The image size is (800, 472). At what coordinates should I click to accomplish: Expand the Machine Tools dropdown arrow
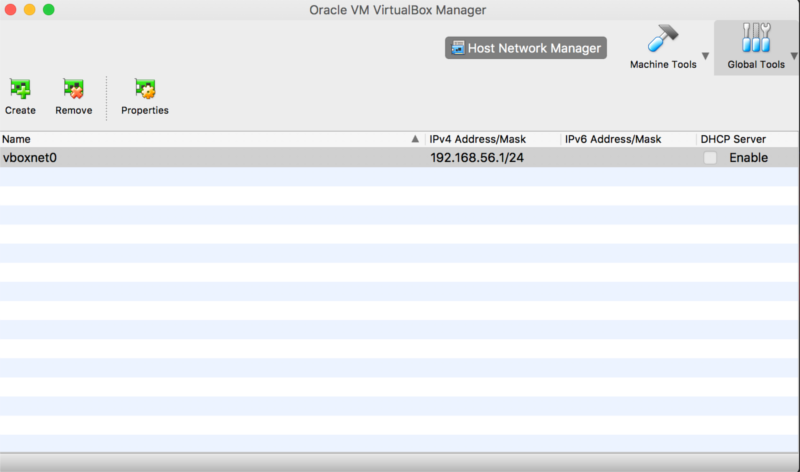tap(705, 56)
